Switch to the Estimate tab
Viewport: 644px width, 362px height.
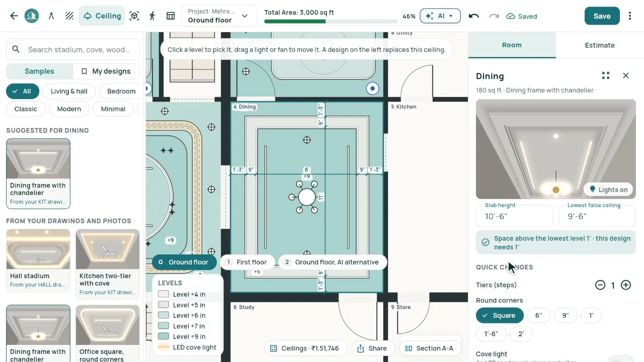click(x=600, y=45)
